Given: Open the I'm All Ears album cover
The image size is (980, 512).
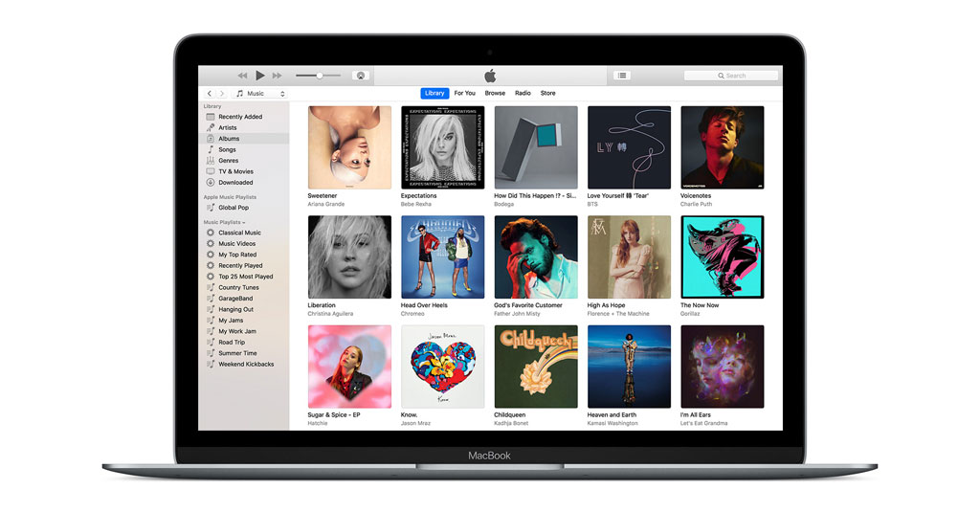Looking at the screenshot, I should pyautogui.click(x=722, y=367).
